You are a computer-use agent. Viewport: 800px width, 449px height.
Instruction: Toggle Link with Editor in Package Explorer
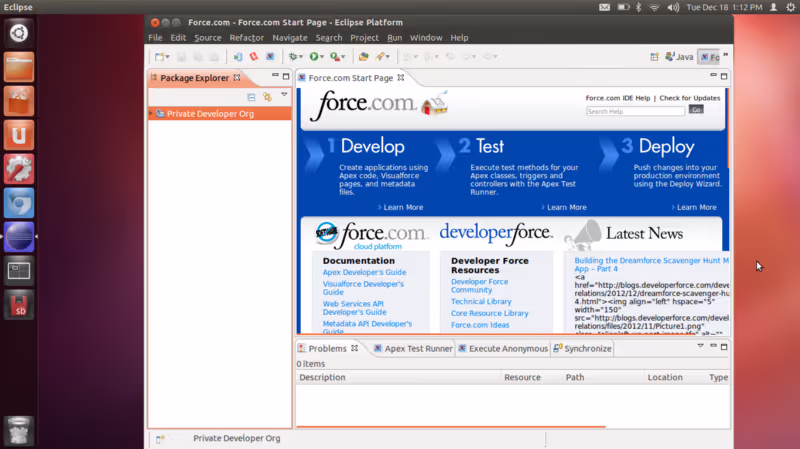(267, 97)
